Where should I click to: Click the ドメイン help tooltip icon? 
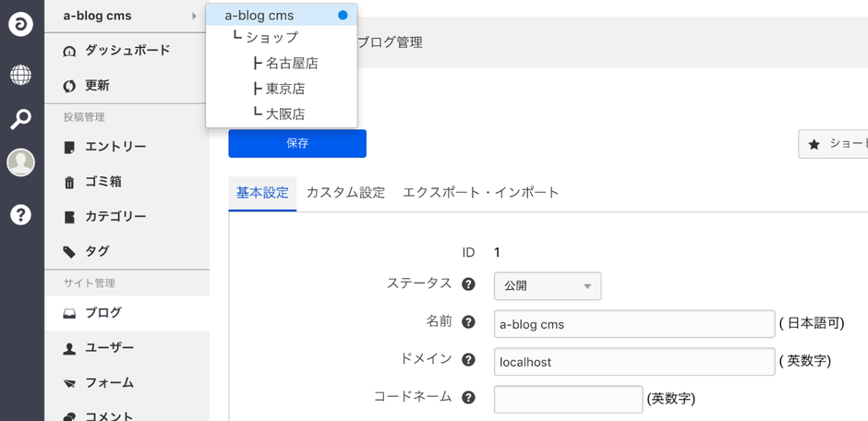coord(468,361)
